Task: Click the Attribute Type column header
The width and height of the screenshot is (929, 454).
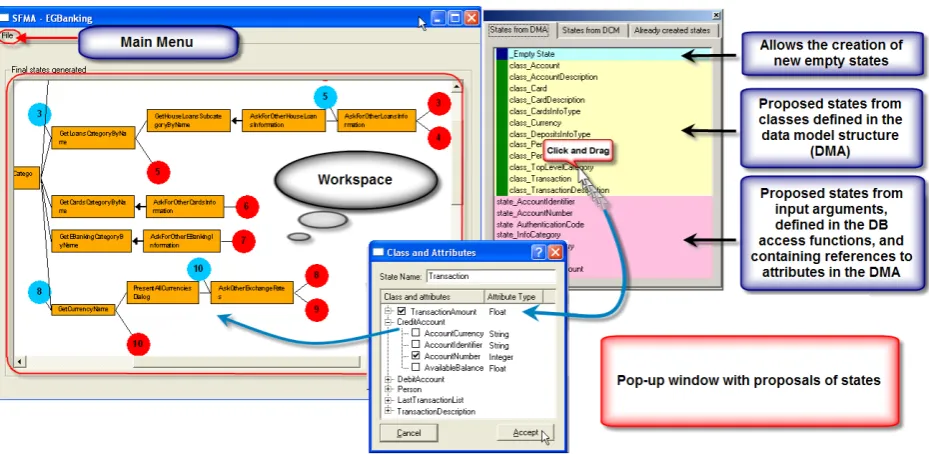Action: [513, 296]
